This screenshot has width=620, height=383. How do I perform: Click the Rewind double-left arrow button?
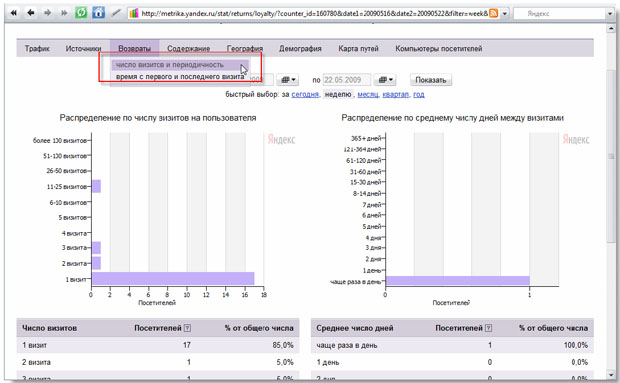[14, 13]
